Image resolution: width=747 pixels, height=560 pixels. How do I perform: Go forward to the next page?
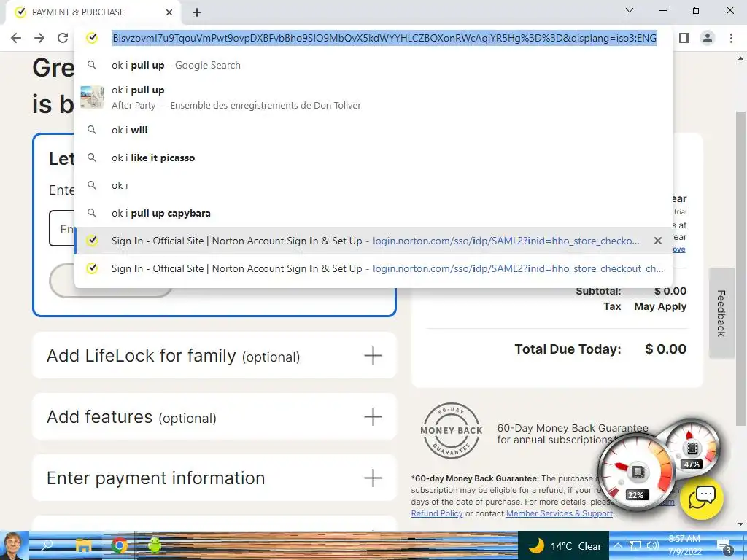(39, 38)
